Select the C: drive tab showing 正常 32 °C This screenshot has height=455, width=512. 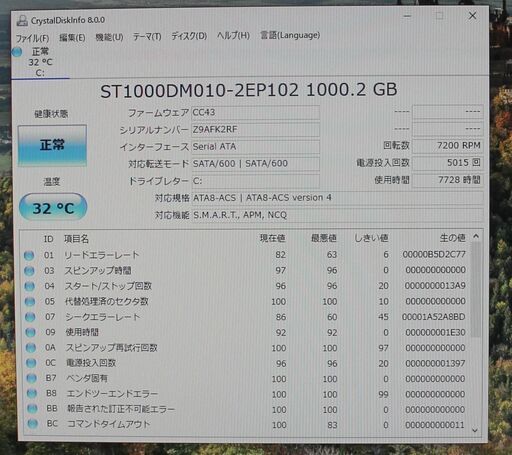pos(40,62)
